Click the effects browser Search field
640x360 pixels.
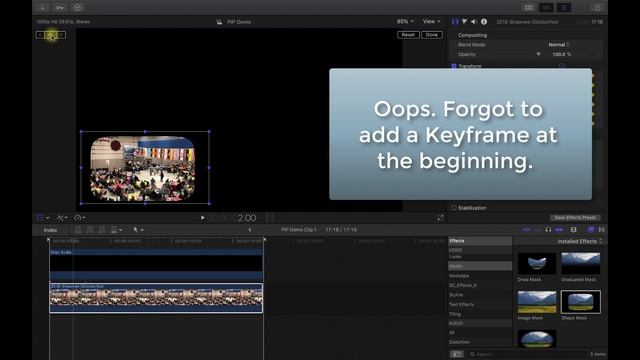coord(527,354)
